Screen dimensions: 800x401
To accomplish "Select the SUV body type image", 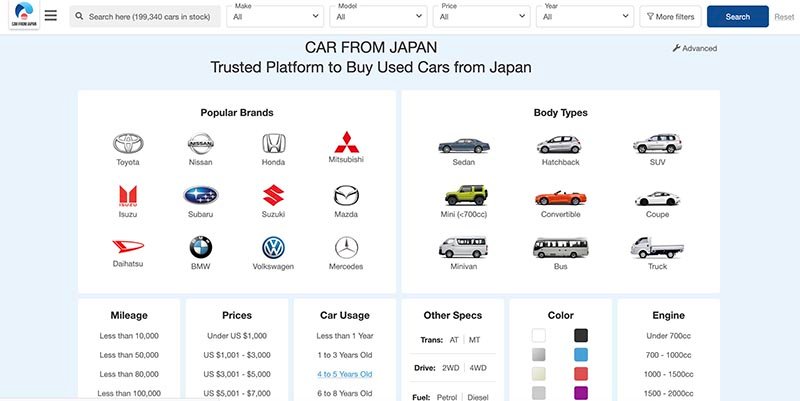I will [657, 144].
